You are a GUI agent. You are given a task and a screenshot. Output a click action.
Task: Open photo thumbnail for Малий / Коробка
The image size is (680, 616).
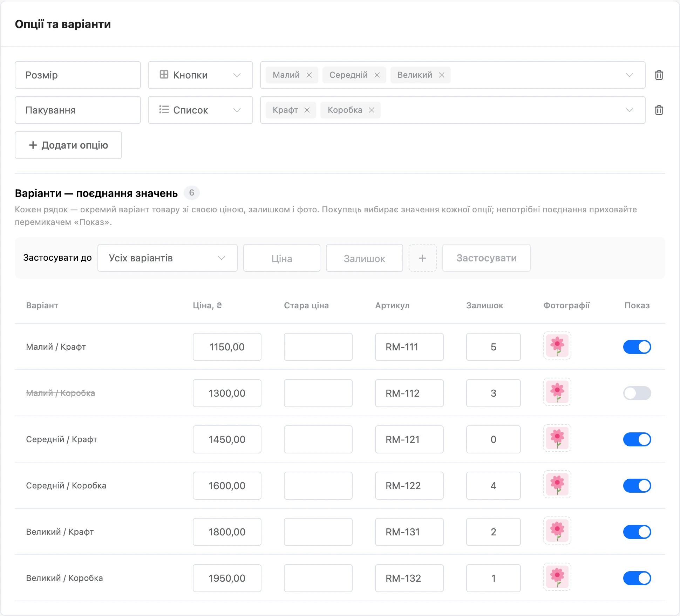[557, 392]
